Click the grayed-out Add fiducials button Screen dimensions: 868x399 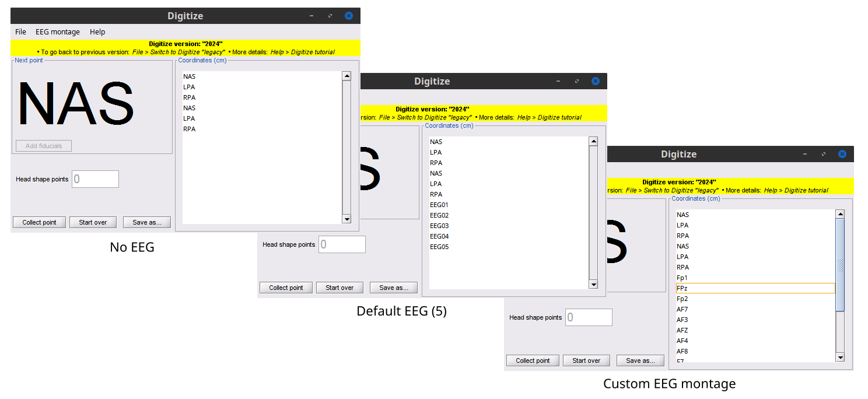coord(44,146)
